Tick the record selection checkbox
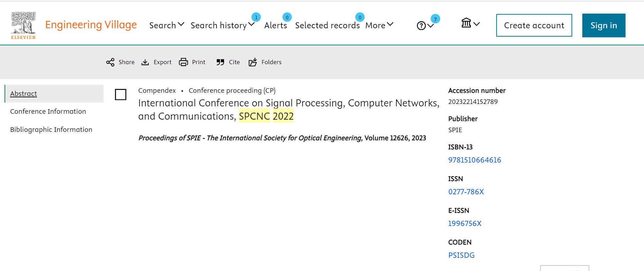Screen dimensions: 644x271 click(121, 95)
